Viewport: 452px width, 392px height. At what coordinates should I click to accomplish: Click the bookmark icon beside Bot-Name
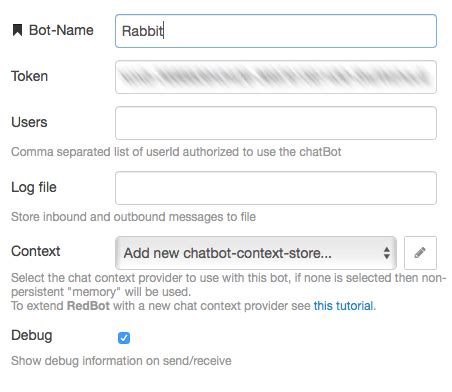click(17, 30)
